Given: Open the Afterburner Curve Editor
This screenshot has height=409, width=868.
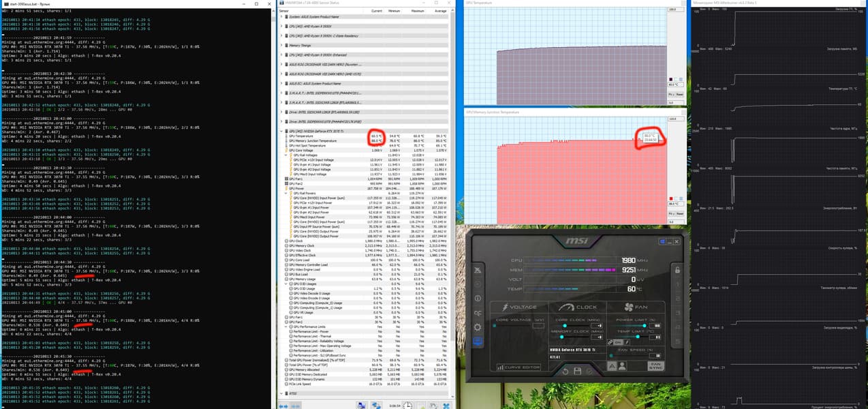Looking at the screenshot, I should (x=518, y=367).
